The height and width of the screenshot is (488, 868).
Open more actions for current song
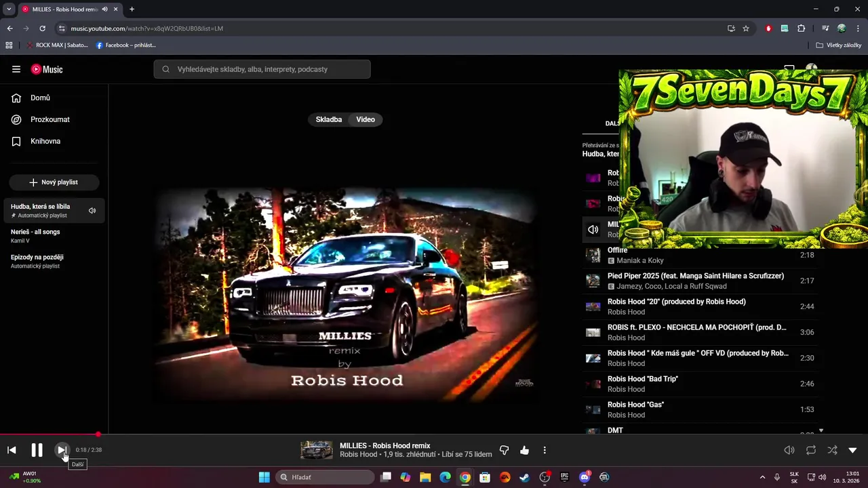(x=545, y=450)
